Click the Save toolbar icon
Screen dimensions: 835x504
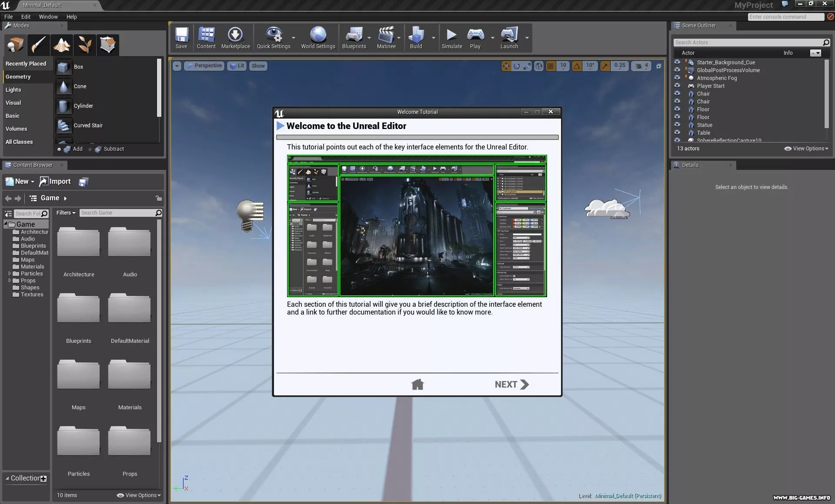181,38
